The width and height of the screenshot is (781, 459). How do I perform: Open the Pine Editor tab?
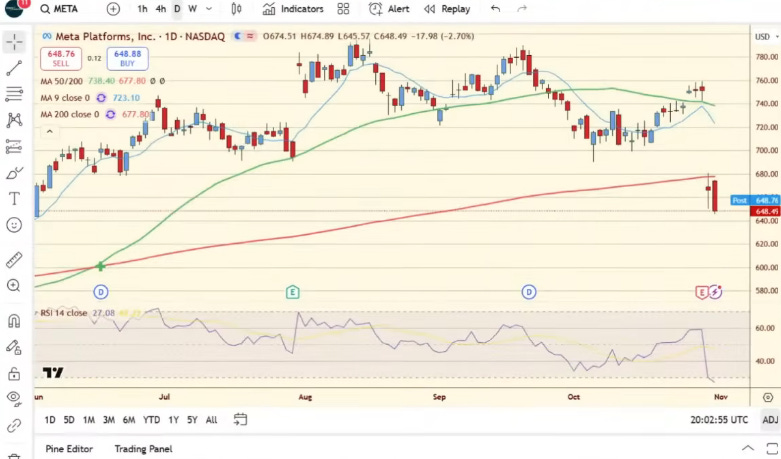click(69, 449)
